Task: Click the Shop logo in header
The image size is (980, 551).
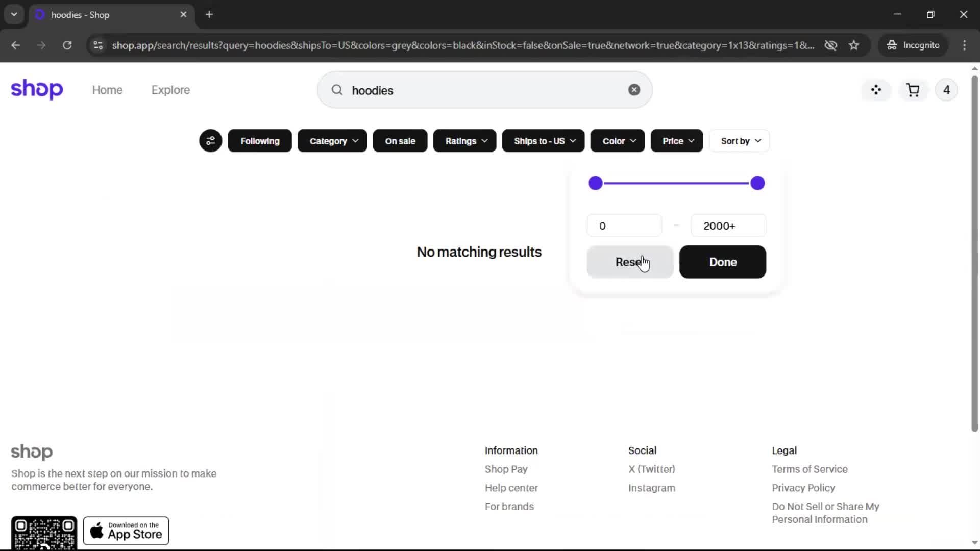Action: 37,89
